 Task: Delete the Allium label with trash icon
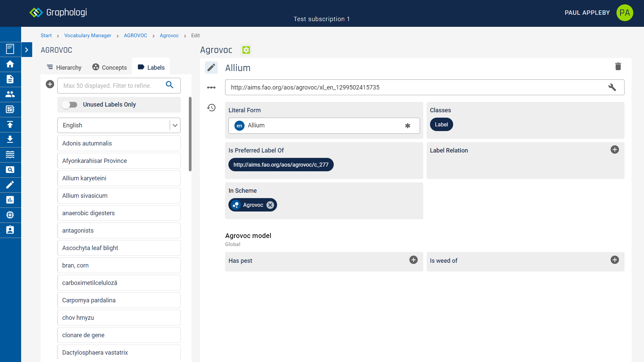618,66
